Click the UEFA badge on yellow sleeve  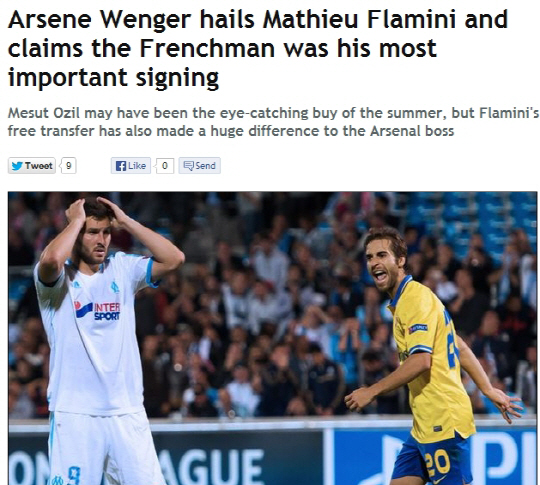click(x=418, y=328)
